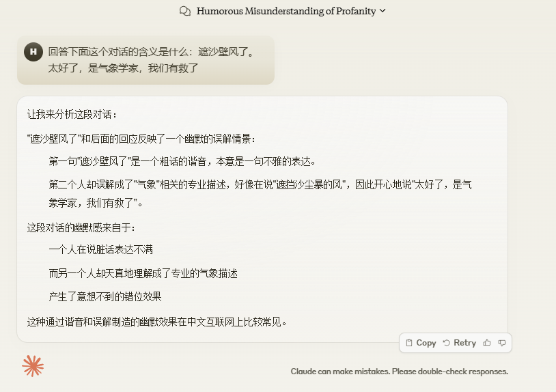Click the Humorous Misunderstanding of Profanity title

286,11
